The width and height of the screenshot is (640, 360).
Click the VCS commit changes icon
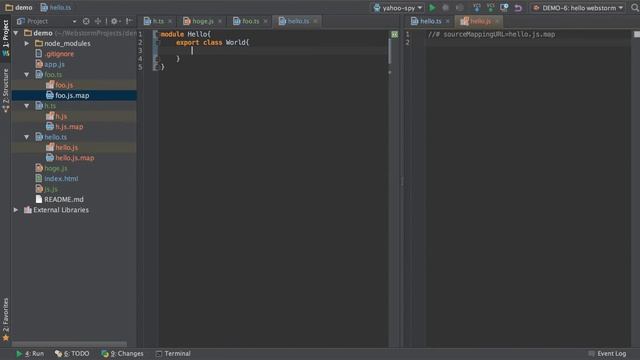click(490, 8)
